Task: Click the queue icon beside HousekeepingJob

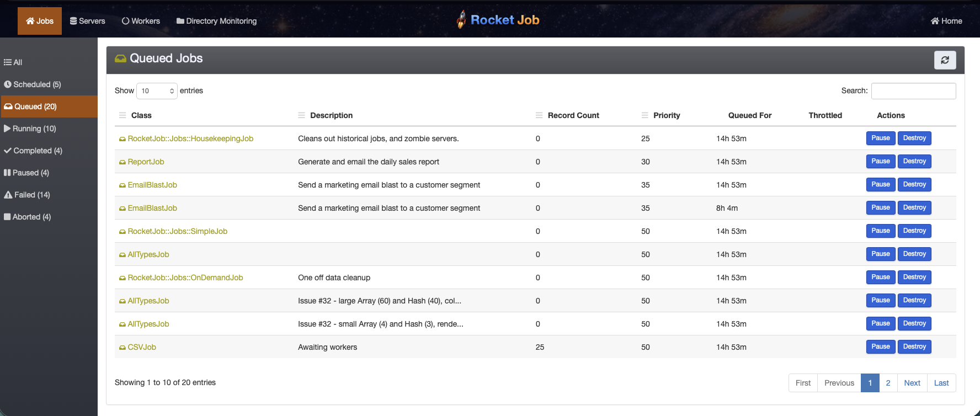Action: coord(122,139)
